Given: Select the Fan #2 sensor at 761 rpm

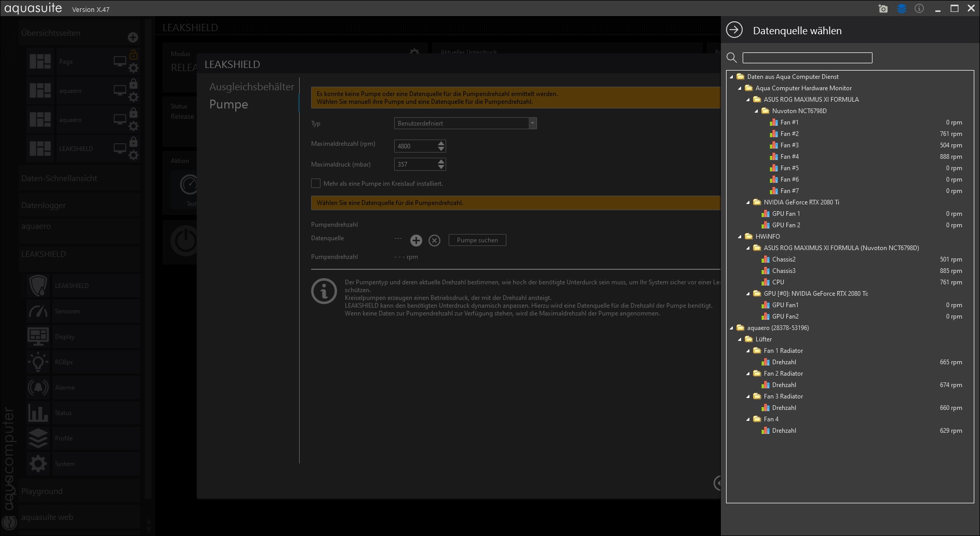Looking at the screenshot, I should point(789,134).
